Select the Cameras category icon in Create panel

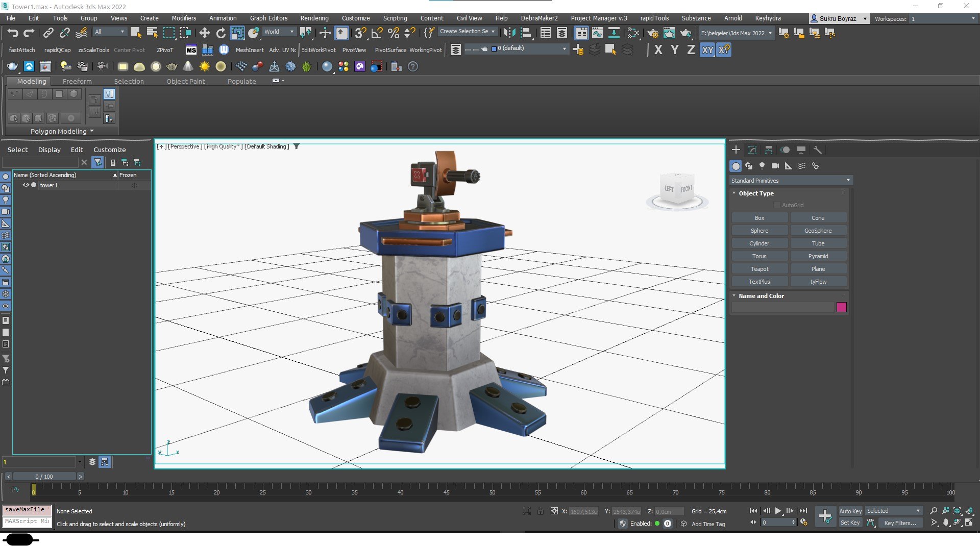[x=775, y=166]
